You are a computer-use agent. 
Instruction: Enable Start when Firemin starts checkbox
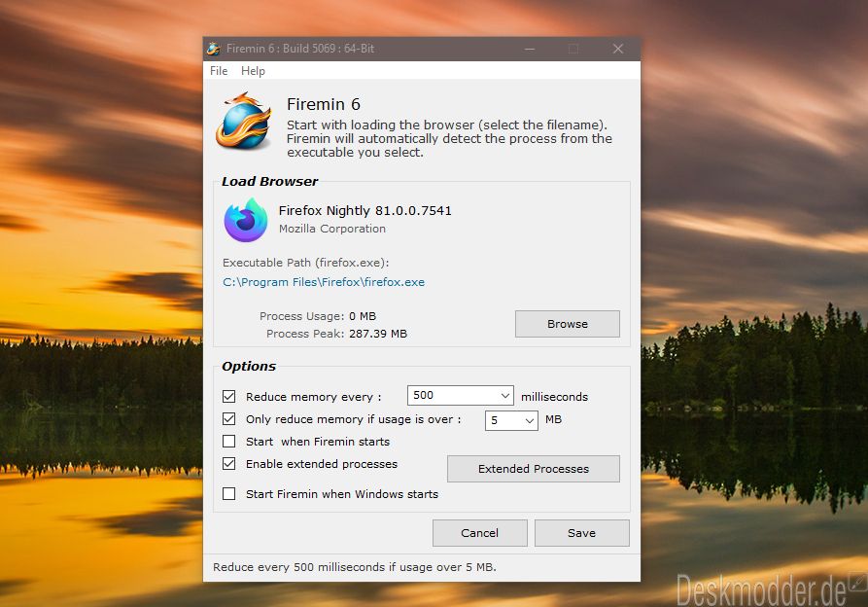click(x=229, y=442)
